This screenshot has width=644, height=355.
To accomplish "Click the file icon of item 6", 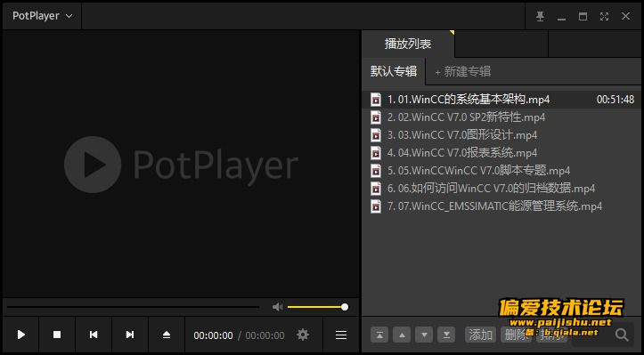I will 376,189.
